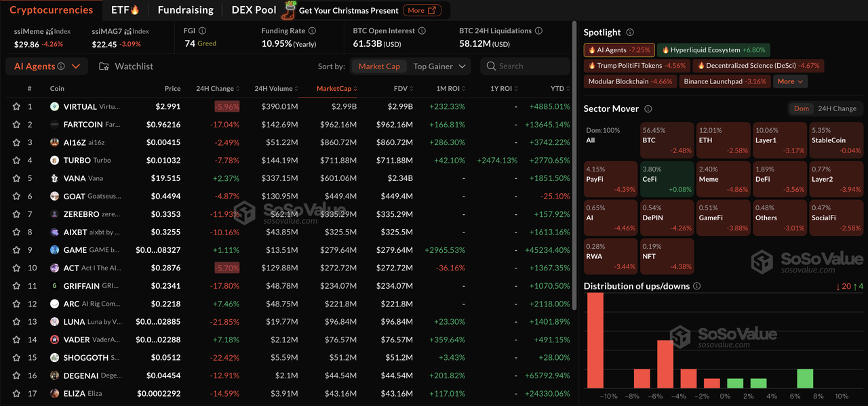Star VIRTUAL to add to watchlist

coord(16,106)
